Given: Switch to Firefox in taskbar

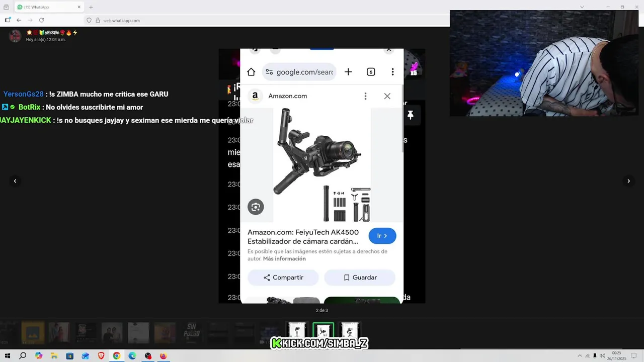Looking at the screenshot, I should [x=163, y=356].
